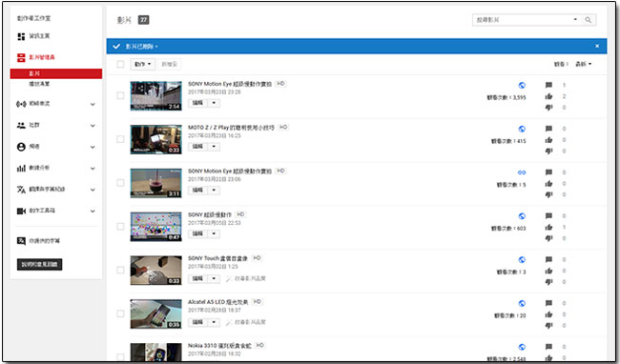Click the Edit button of the 2:54 SONY Motion Eye video
The width and height of the screenshot is (620, 364).
(197, 103)
